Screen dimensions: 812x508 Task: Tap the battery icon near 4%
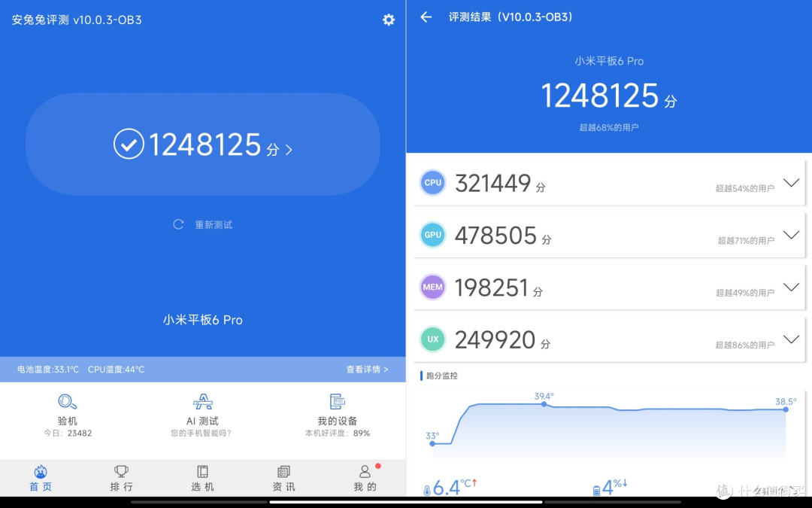click(596, 490)
